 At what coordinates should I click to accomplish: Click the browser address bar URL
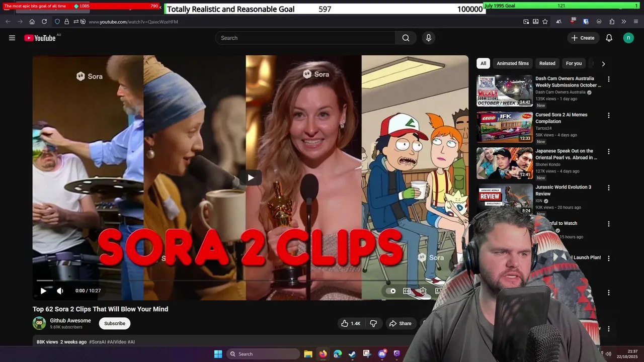click(x=133, y=22)
